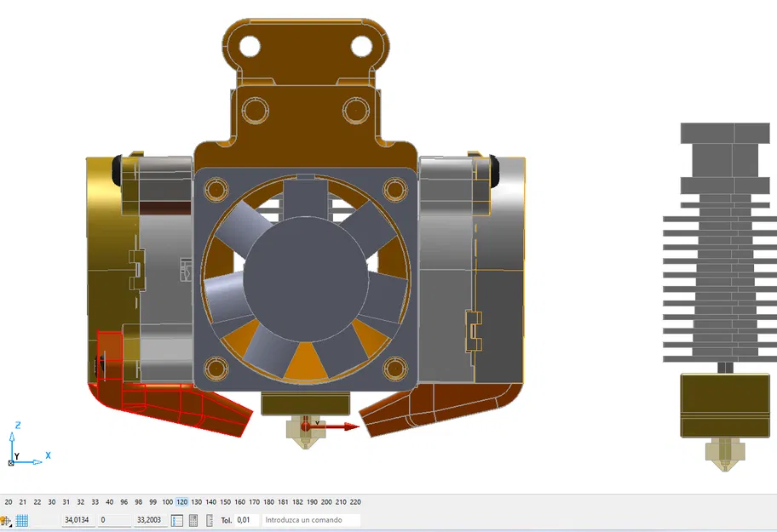The image size is (777, 532).
Task: Select layer 120 in the layer bar
Action: click(181, 502)
